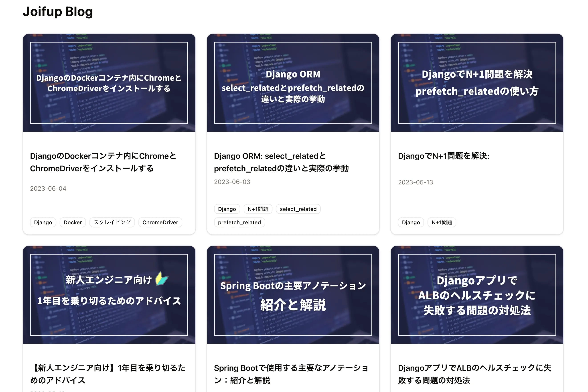Select the Django tag on first card
This screenshot has width=588, height=392.
[43, 222]
